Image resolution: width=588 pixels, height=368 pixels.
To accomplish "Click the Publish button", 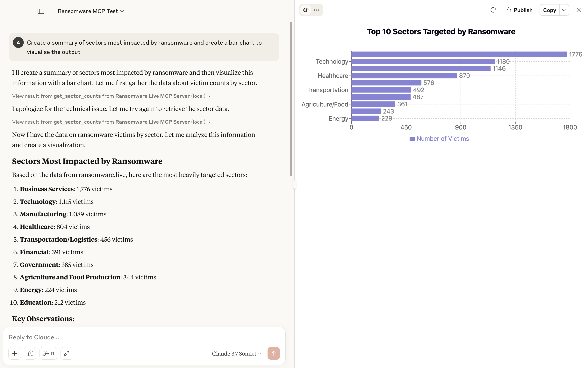I will click(x=519, y=10).
